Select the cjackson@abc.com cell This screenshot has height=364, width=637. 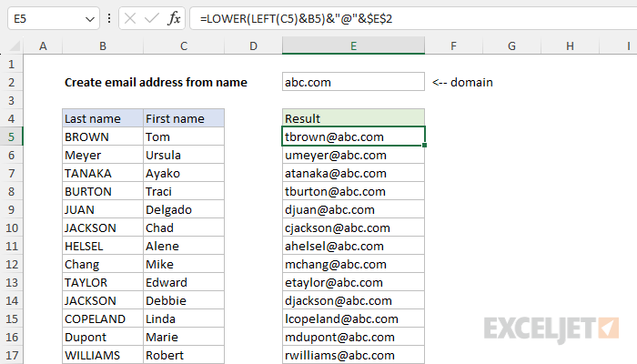click(353, 227)
